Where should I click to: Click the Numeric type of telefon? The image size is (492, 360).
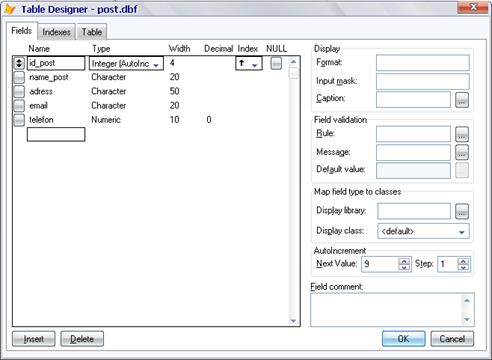[106, 120]
